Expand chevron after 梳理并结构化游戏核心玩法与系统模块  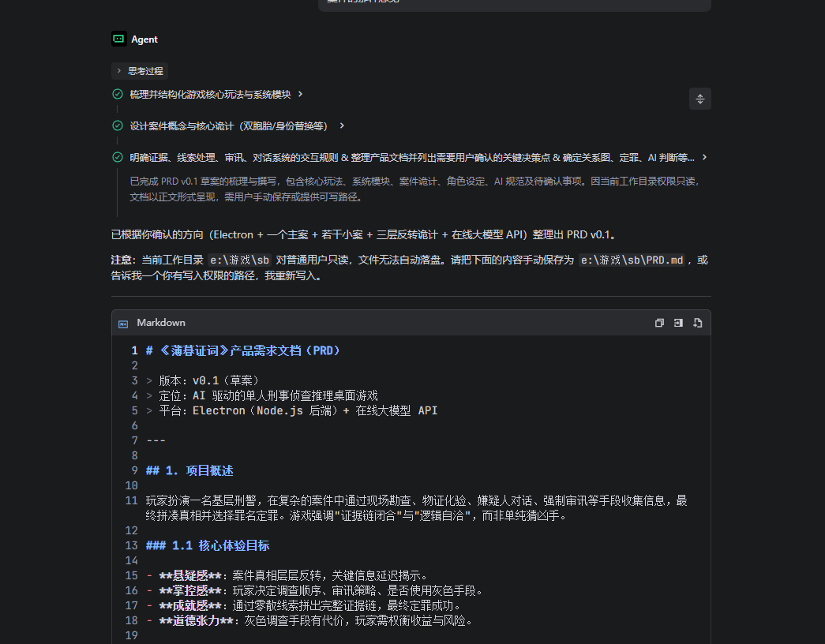click(301, 94)
